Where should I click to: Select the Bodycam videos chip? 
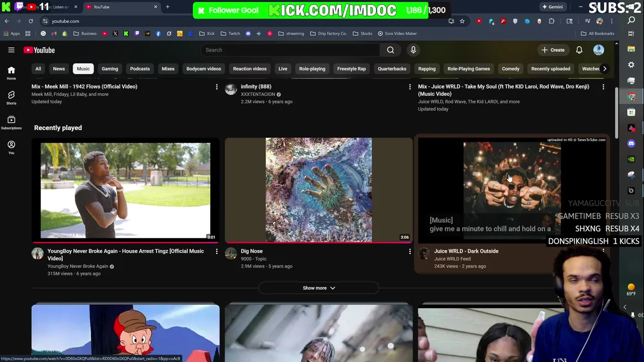[x=204, y=69]
